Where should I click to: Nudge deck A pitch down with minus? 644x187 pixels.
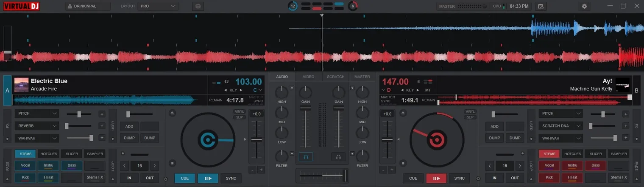pyautogui.click(x=252, y=170)
